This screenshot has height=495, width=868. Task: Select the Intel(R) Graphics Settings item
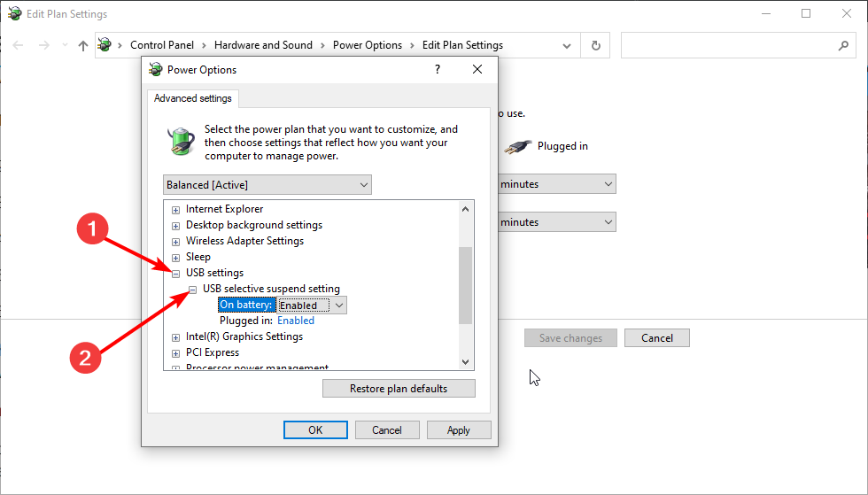pos(244,336)
